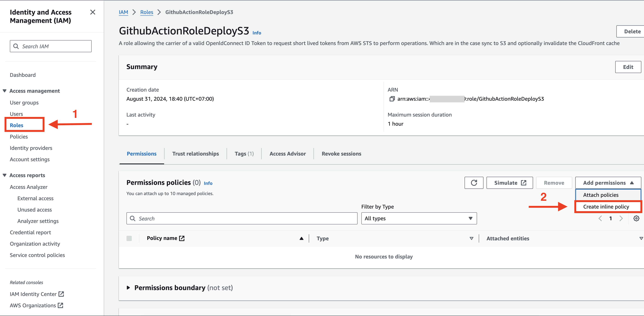Copy the role ARN icon
This screenshot has height=316, width=644.
[x=392, y=99]
